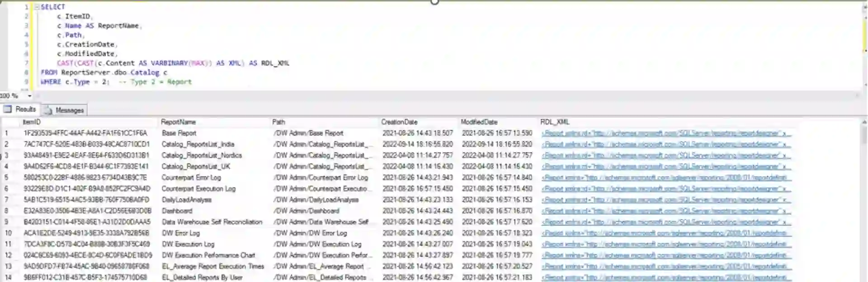Screen dimensions: 868x282
Task: Select ReportName cell 'EL_Average Report Execution Times'
Action: 213,267
